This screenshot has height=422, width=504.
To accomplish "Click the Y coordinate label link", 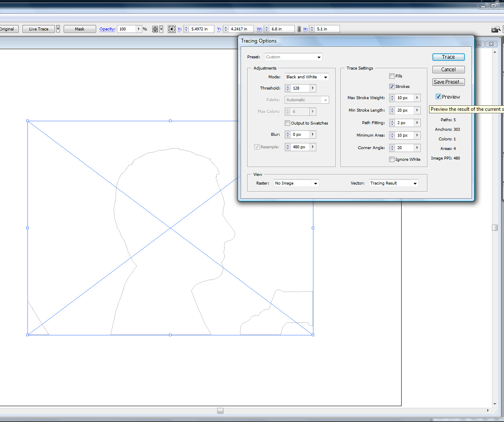I will [x=219, y=29].
